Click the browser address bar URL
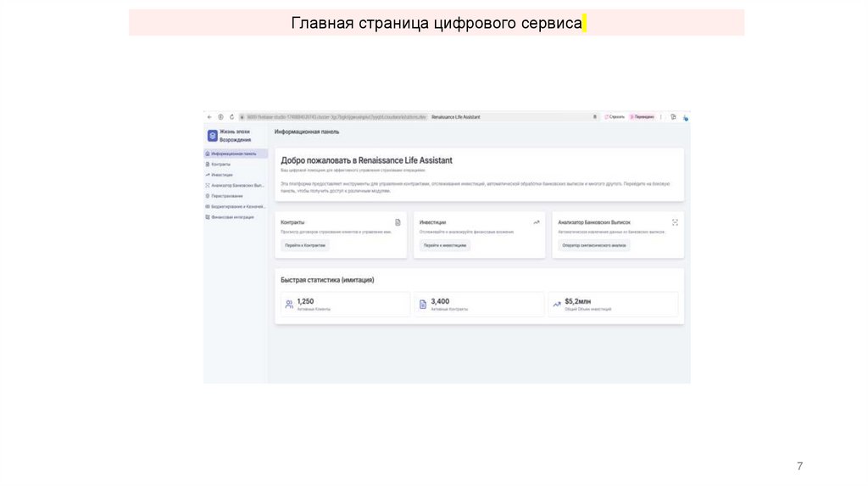Viewport: 868px width, 487px height. coord(337,117)
